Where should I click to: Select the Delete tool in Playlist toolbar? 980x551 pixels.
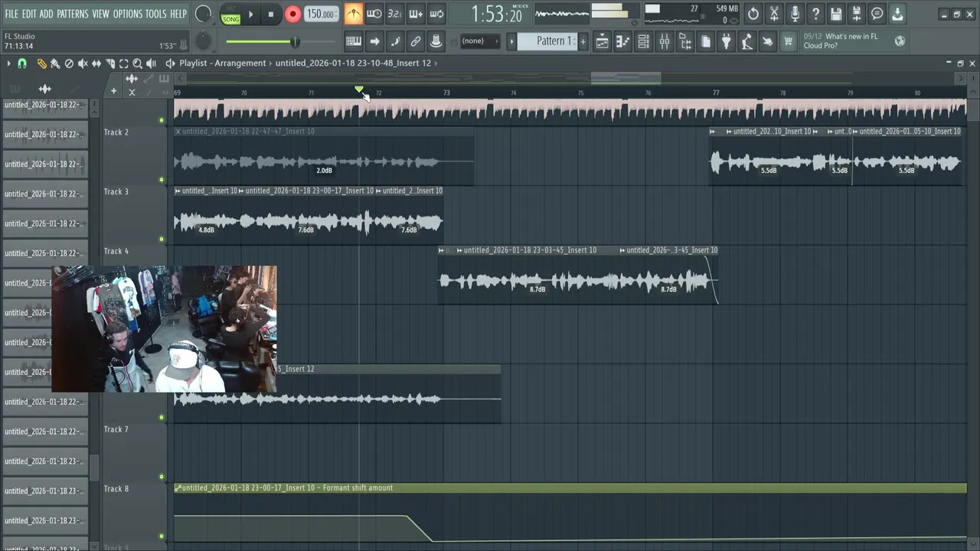pyautogui.click(x=69, y=64)
